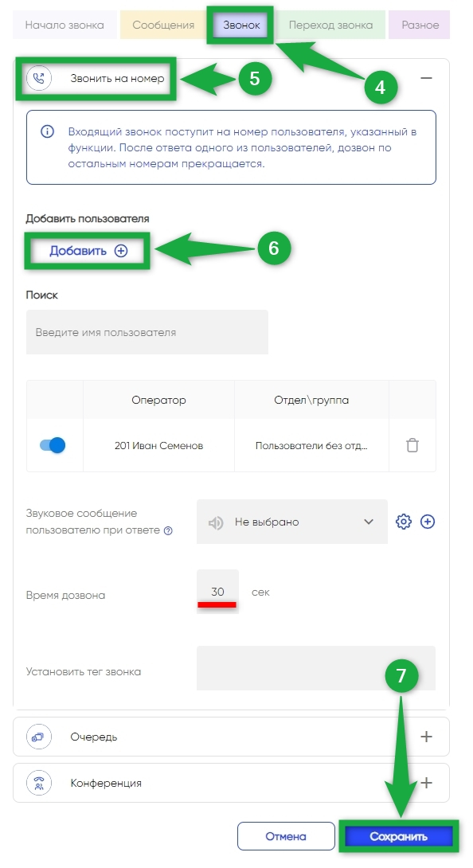Open the Не выбрано sound message dropdown
Image resolution: width=473 pixels, height=868 pixels.
pos(292,522)
